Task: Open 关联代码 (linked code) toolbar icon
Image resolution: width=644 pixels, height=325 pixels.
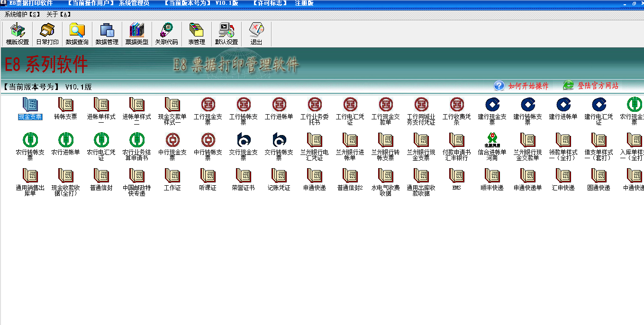Action: (167, 34)
